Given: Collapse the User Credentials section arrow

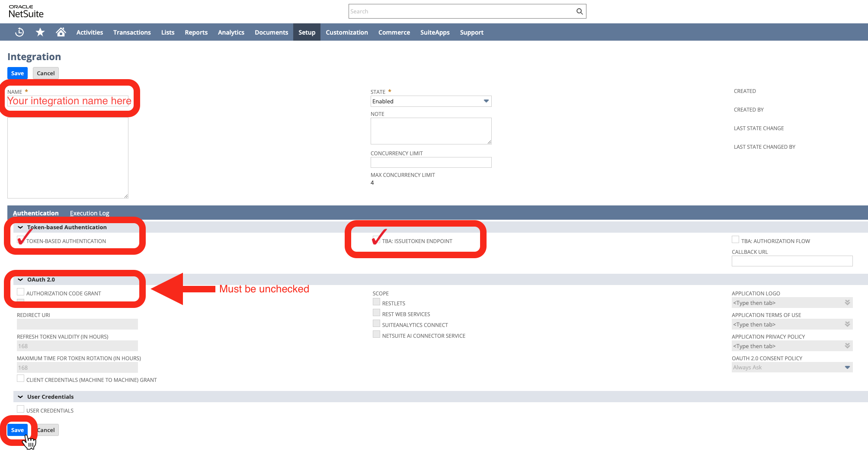Looking at the screenshot, I should [20, 397].
